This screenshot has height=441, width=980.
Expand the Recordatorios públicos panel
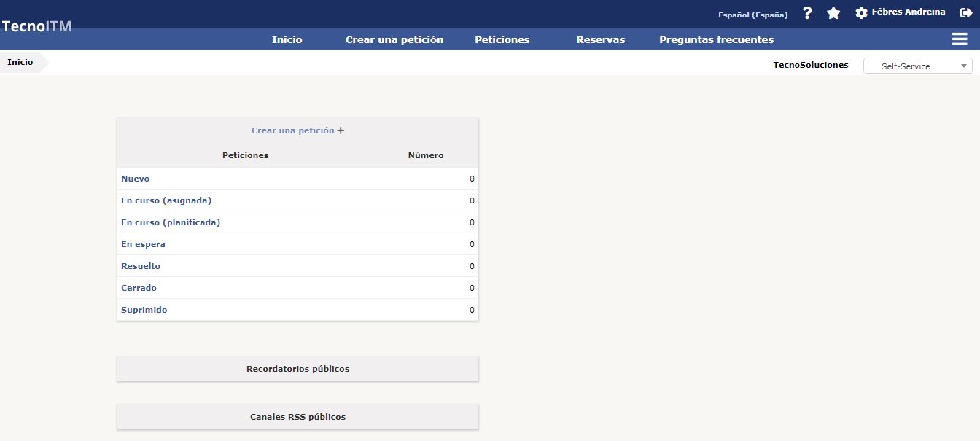[297, 369]
